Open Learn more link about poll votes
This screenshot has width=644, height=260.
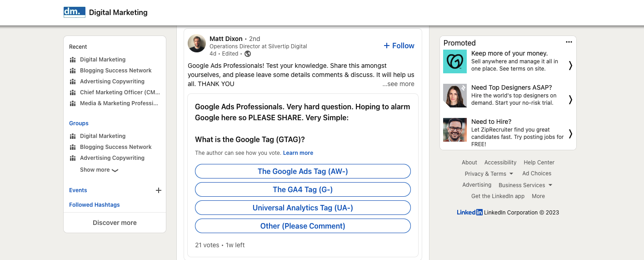click(298, 153)
